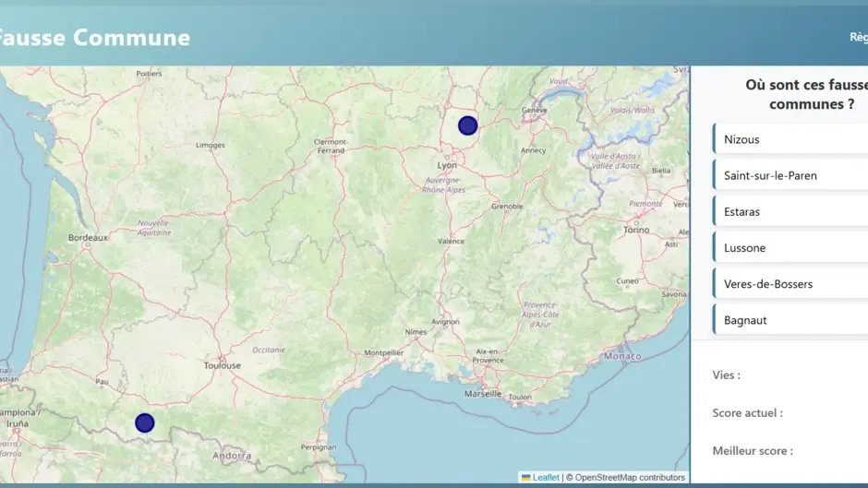Click the blue map marker south of Pau
The height and width of the screenshot is (488, 868).
pos(144,423)
